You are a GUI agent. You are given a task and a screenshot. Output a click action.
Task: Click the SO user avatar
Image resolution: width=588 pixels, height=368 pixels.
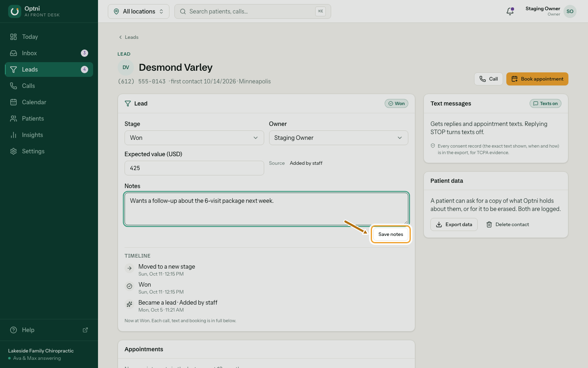(x=570, y=11)
